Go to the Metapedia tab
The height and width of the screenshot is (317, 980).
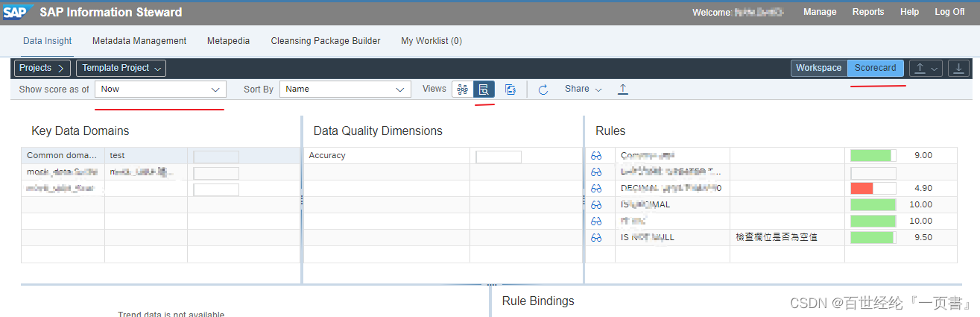click(228, 41)
